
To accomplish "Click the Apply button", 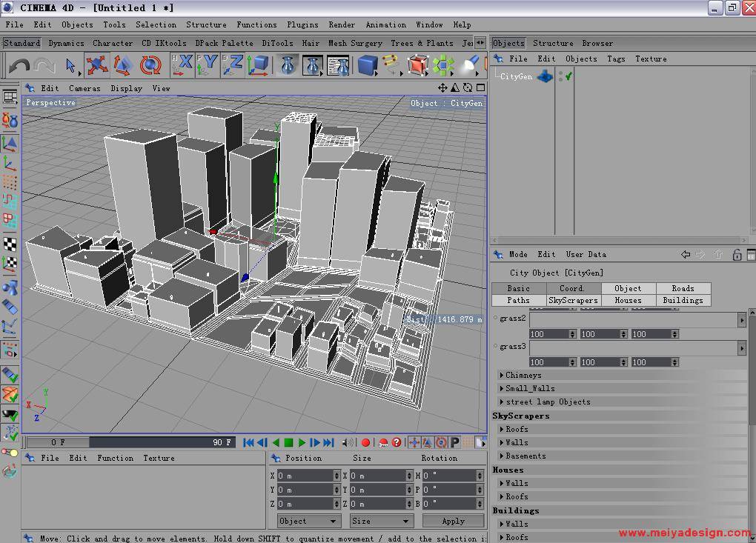I will tap(453, 521).
